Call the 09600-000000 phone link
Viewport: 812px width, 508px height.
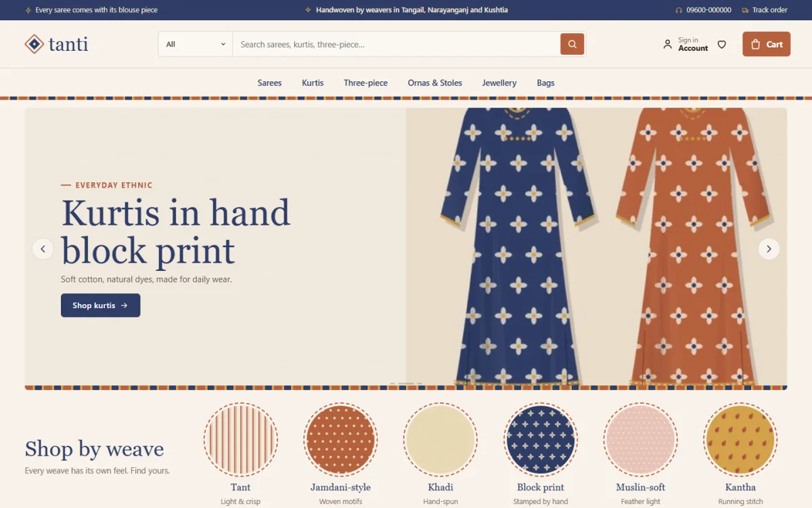point(703,10)
